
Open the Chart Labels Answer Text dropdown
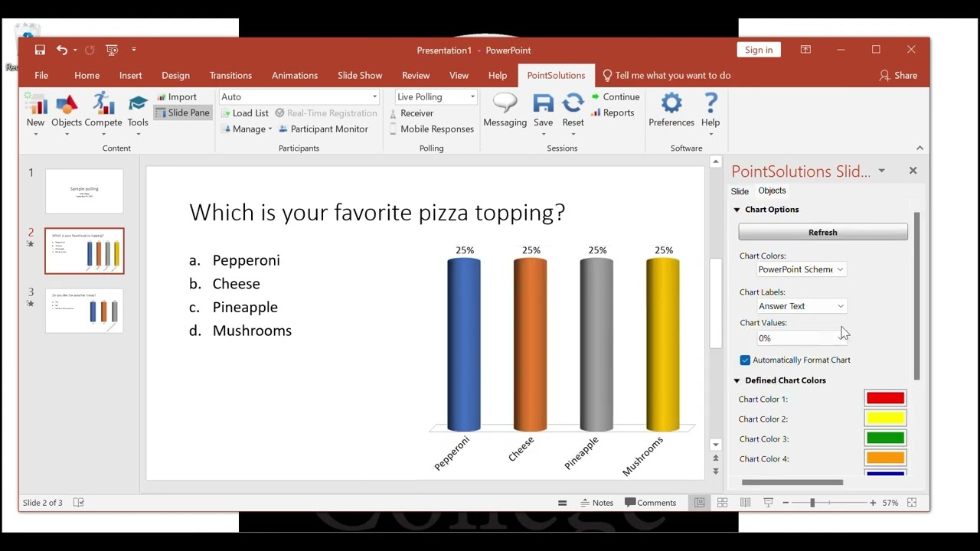click(x=801, y=306)
